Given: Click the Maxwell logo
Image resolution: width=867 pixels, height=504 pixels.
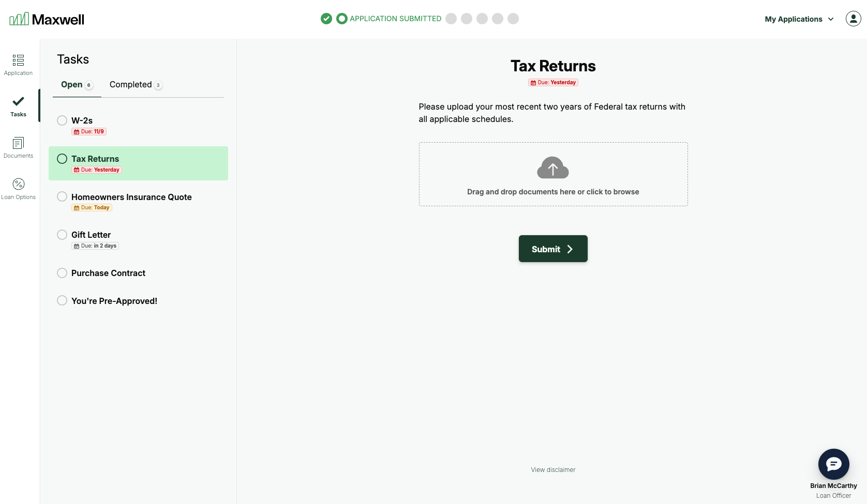Looking at the screenshot, I should [47, 19].
